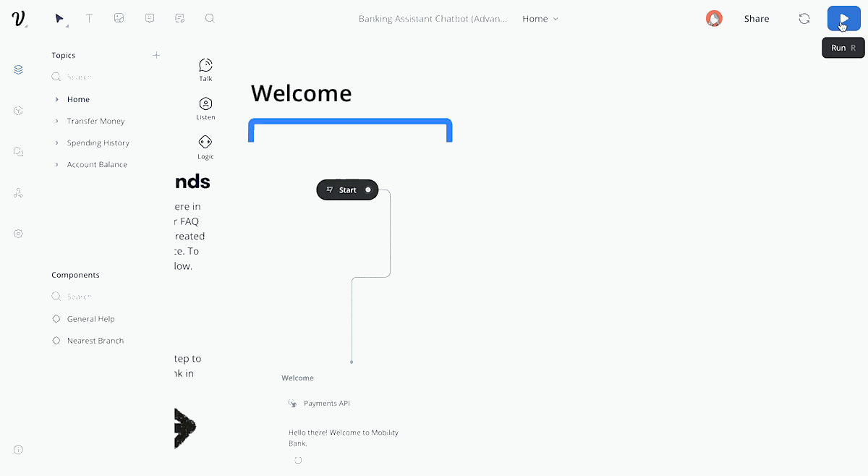Click the Components section header

pos(75,275)
